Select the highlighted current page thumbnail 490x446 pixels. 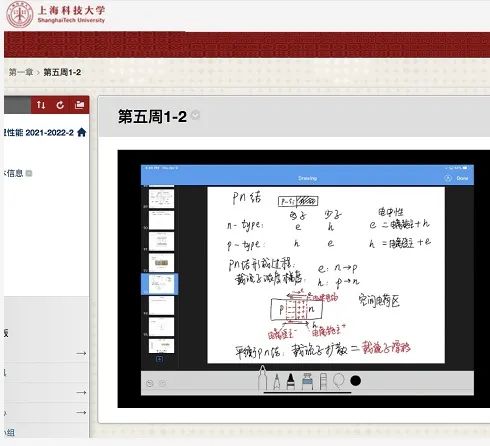click(x=160, y=284)
